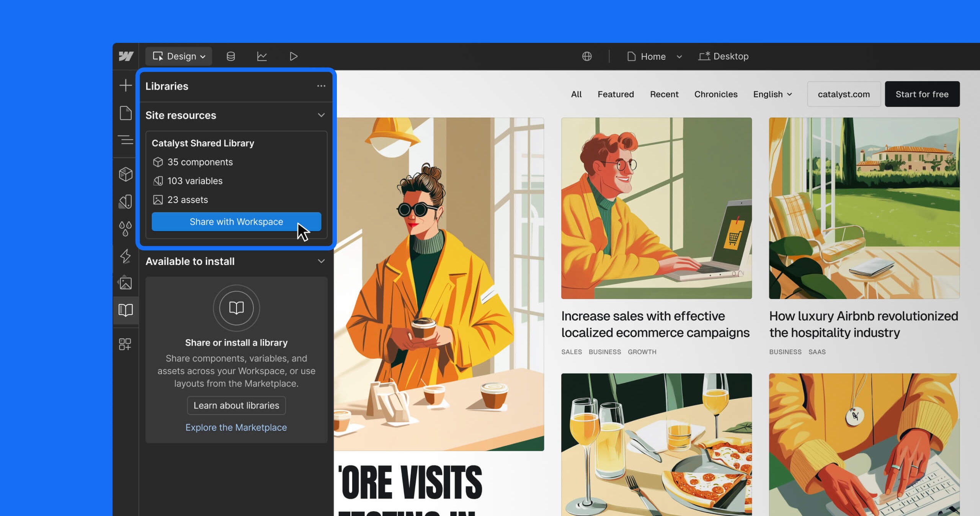Open the Explore the Marketplace link
This screenshot has width=980, height=516.
pyautogui.click(x=236, y=427)
